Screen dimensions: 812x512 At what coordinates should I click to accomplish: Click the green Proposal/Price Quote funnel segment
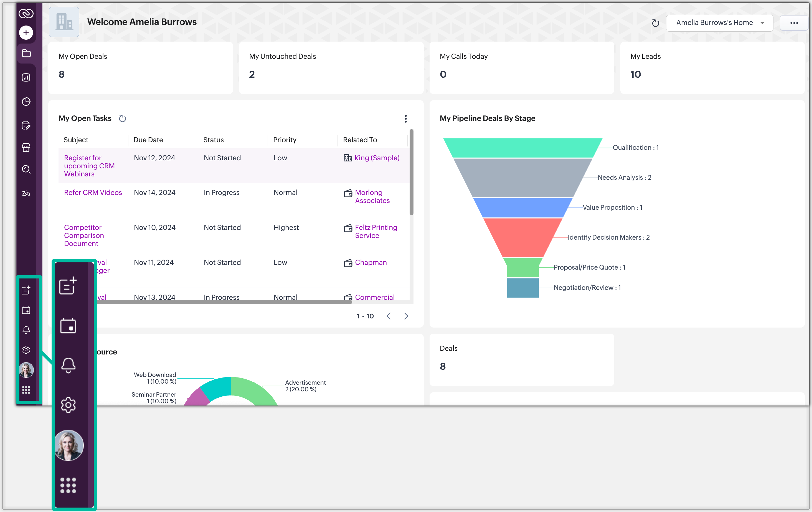[523, 267]
